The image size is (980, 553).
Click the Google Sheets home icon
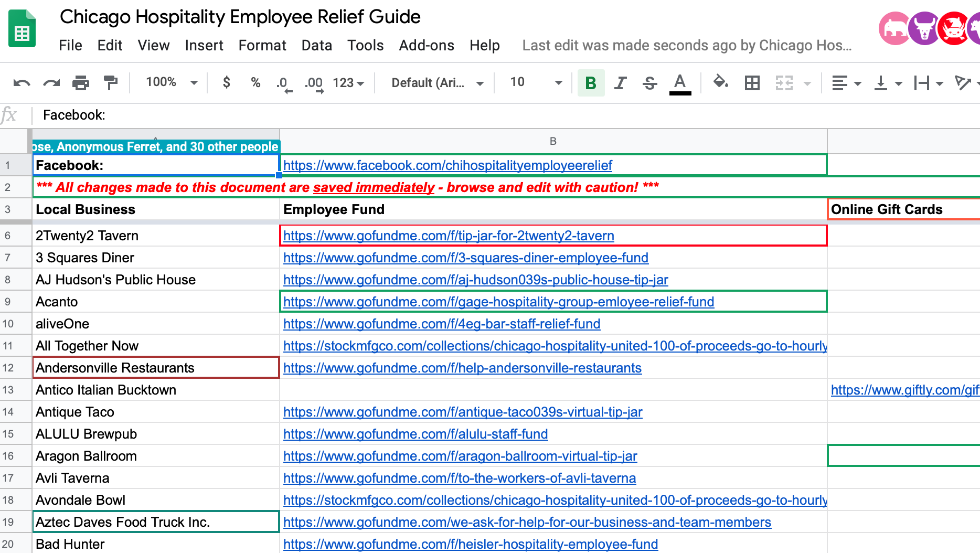22,29
